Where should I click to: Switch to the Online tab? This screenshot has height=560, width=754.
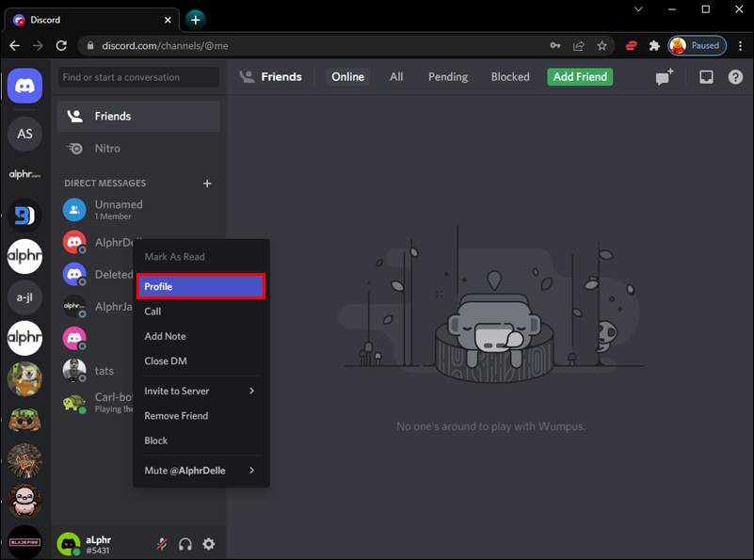[347, 77]
